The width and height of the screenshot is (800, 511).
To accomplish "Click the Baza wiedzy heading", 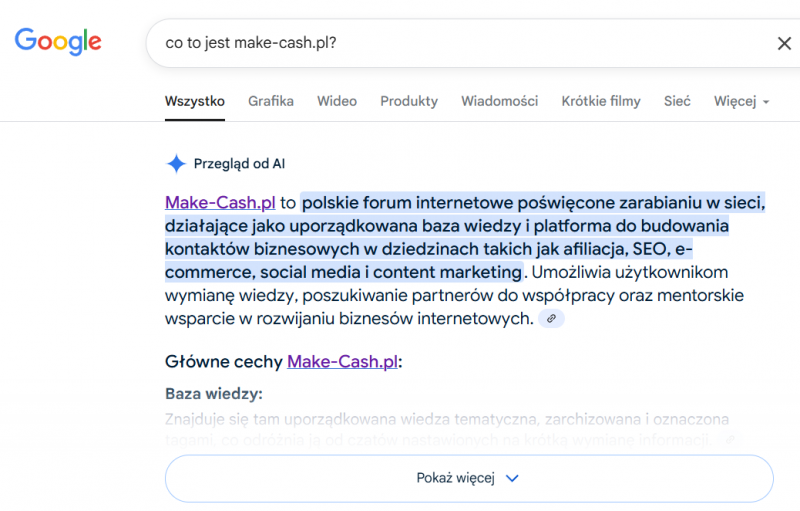I will tap(214, 394).
